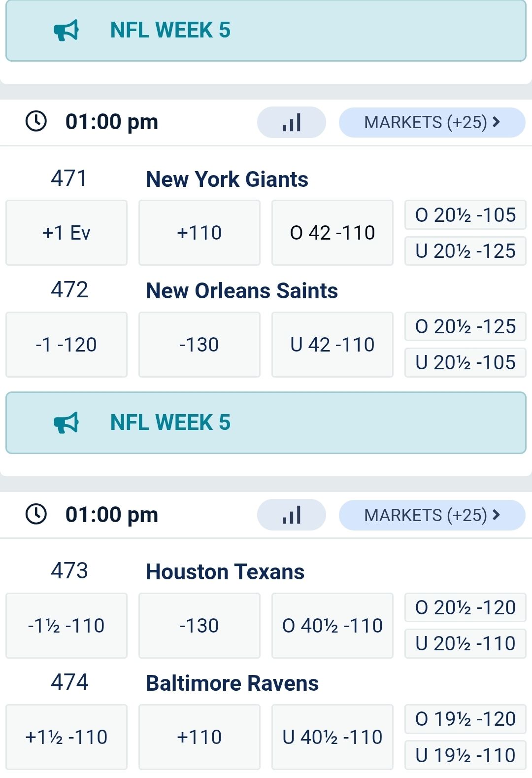This screenshot has height=778, width=532.
Task: Choose Ravens +110 moneyline
Action: pyautogui.click(x=199, y=737)
